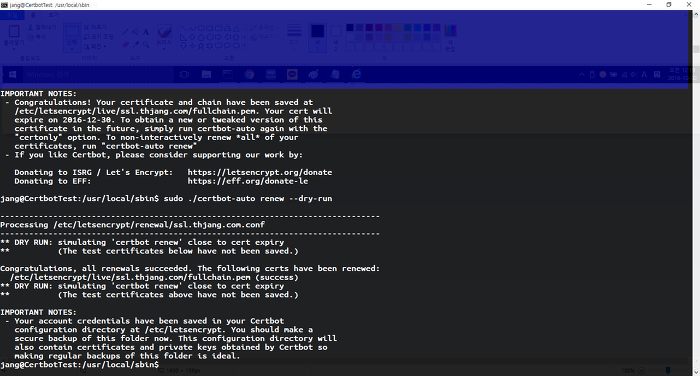Click the letsencrypt.org/donate URL
700x376 pixels.
click(x=260, y=172)
